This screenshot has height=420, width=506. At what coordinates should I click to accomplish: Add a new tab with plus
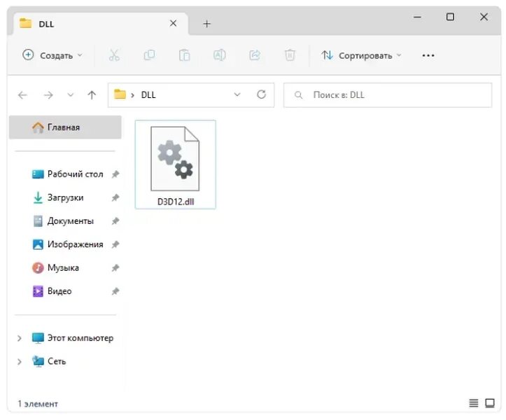pyautogui.click(x=207, y=24)
